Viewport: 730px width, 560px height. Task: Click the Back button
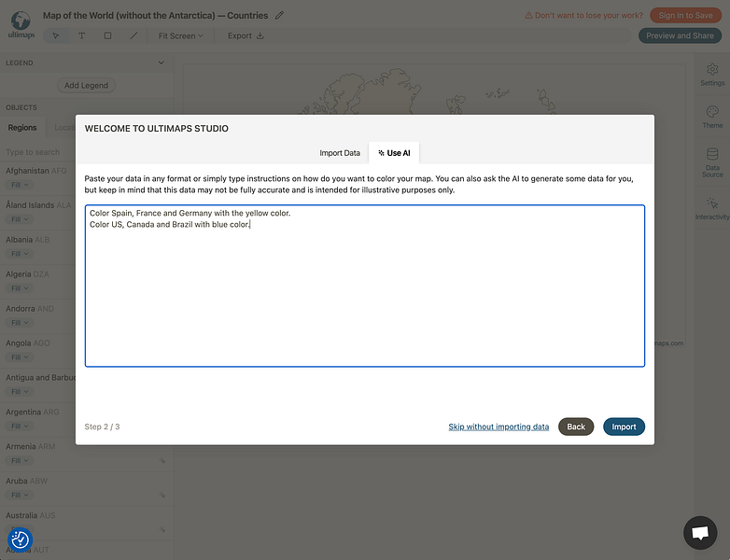[x=576, y=427]
